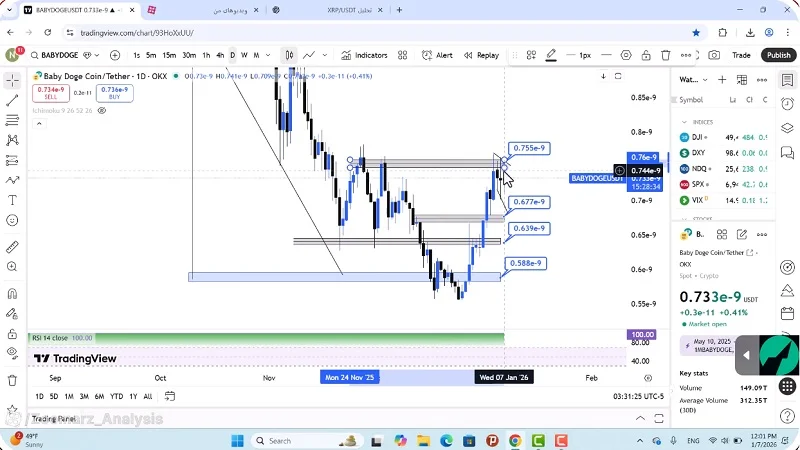Click the line color pencil swatch
The width and height of the screenshot is (800, 450).
(551, 55)
